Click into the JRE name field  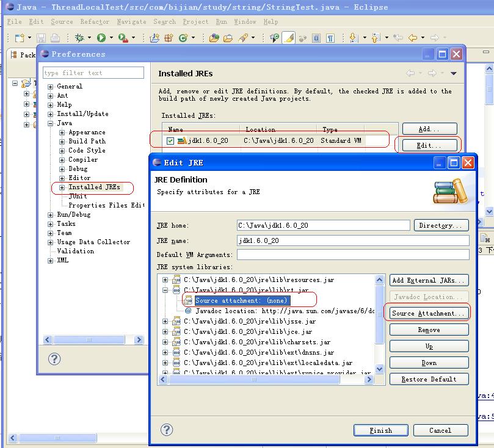coord(353,240)
